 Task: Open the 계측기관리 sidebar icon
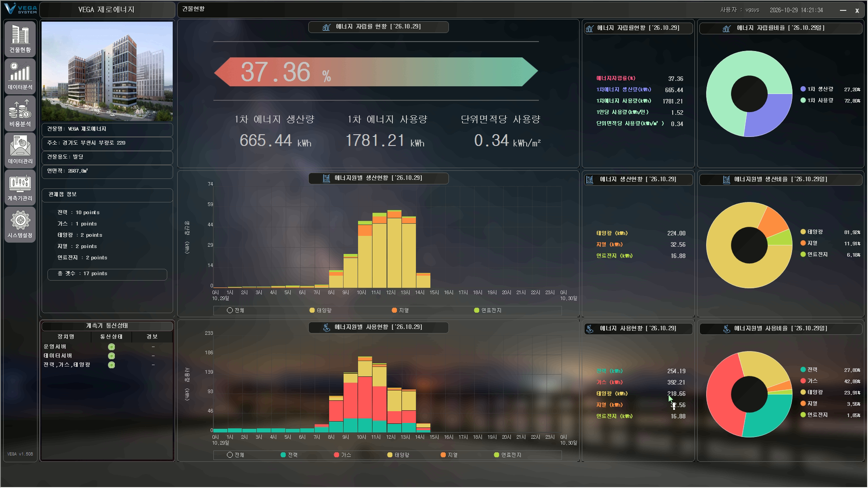20,187
